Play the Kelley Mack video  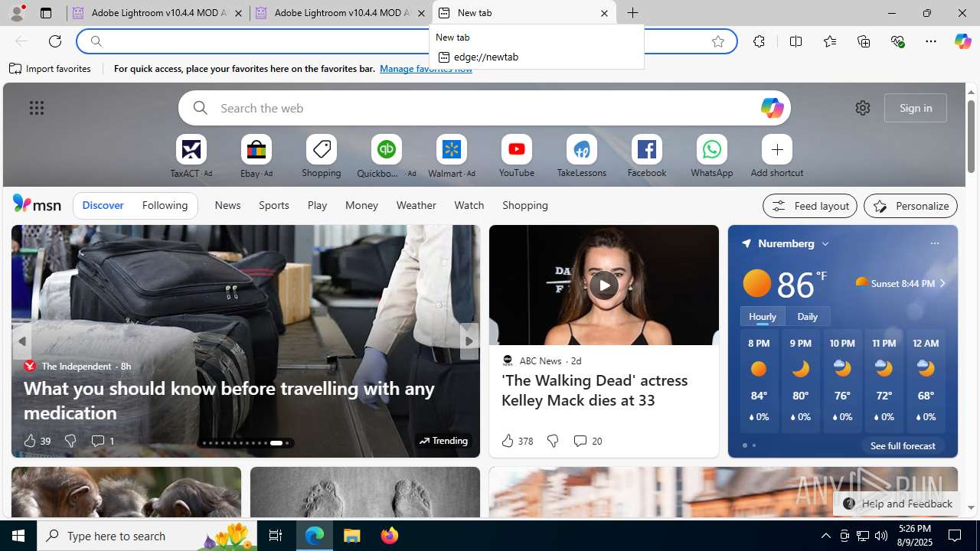[x=604, y=285]
